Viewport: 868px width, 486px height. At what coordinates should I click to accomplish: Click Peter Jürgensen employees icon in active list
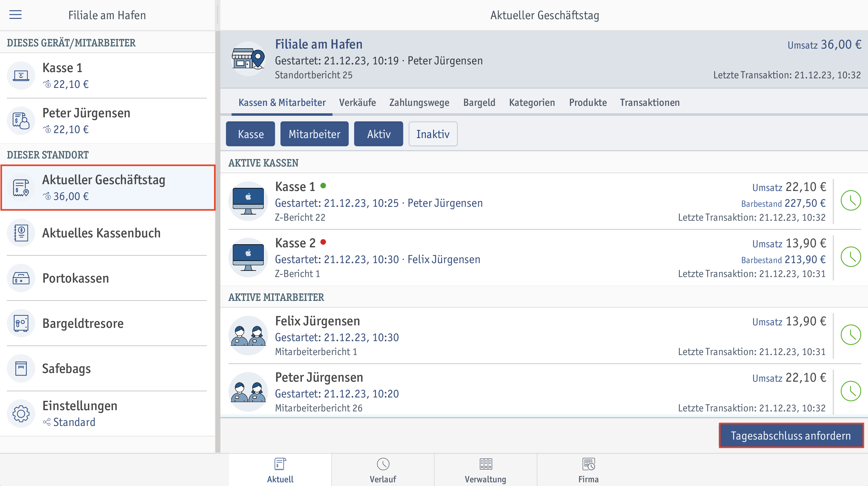pos(248,392)
